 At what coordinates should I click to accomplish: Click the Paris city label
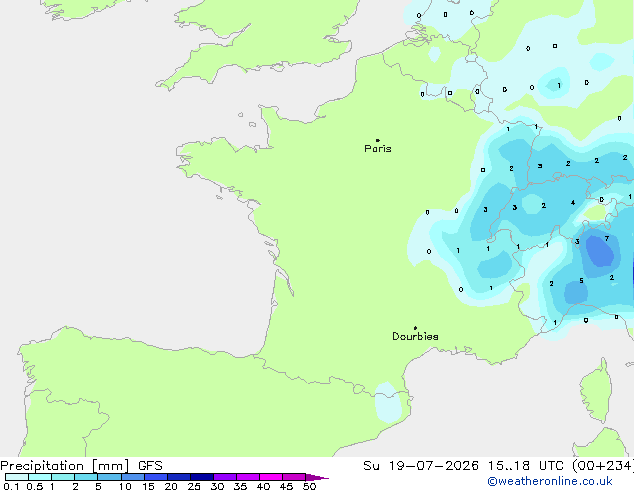[x=378, y=148]
